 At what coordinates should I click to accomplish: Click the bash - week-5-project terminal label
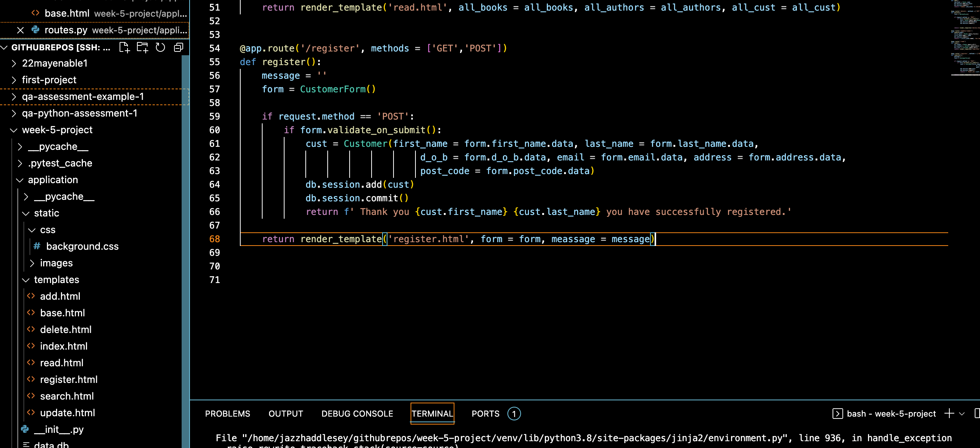[x=891, y=414]
